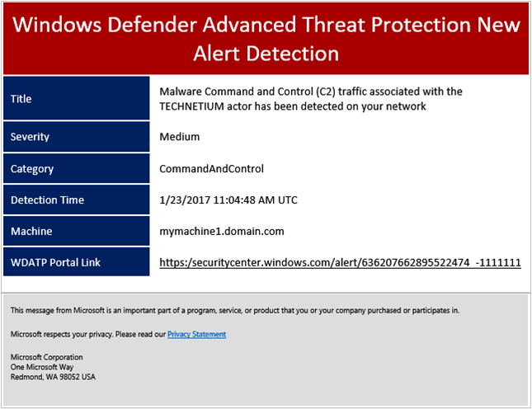Click the word 'Alert Detection' in header
The height and width of the screenshot is (409, 532).
266,54
